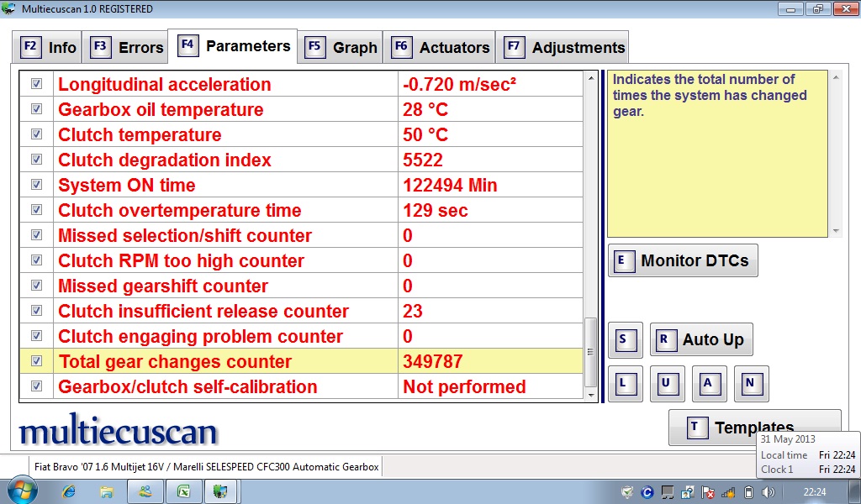Click the U shortcut button

[667, 383]
